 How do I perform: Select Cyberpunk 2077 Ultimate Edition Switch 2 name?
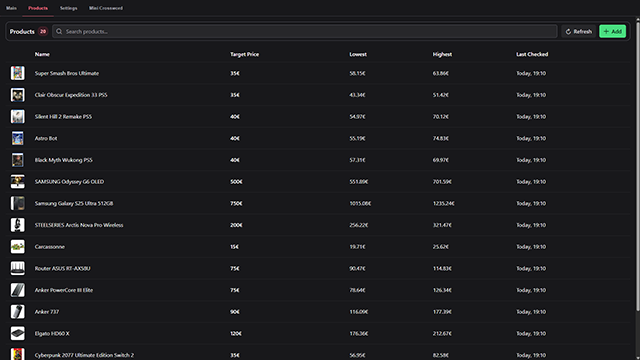(84, 355)
